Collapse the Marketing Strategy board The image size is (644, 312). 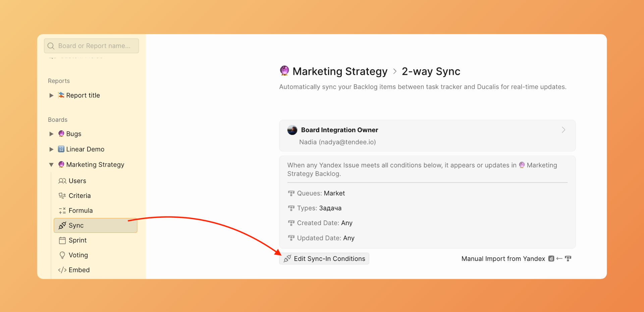(x=51, y=165)
